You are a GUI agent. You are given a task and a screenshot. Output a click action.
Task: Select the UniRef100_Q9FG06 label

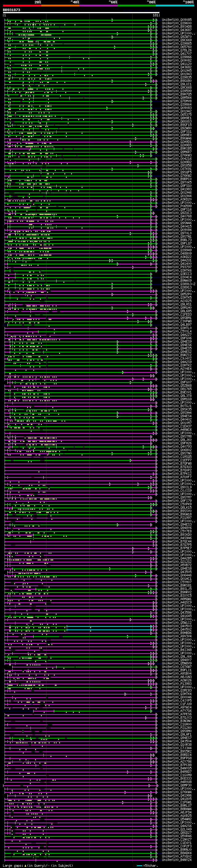177,338
